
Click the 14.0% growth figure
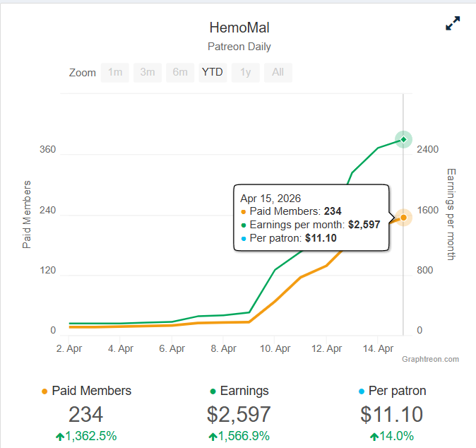click(x=392, y=436)
